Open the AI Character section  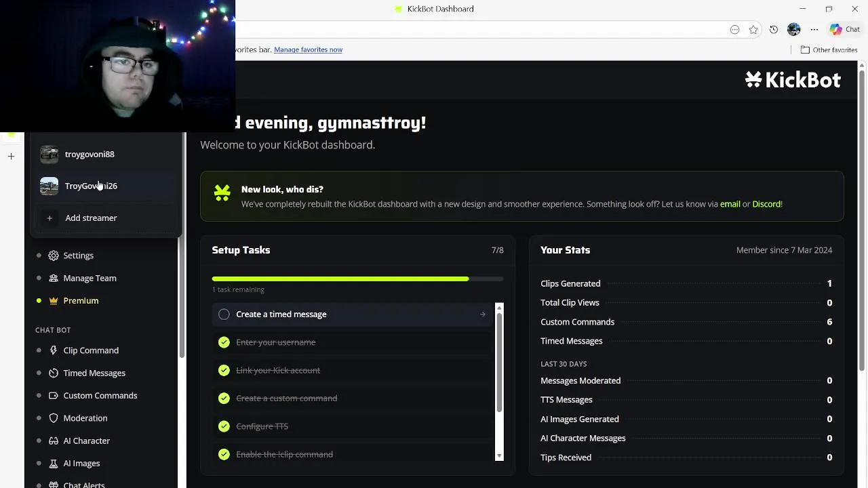click(87, 441)
